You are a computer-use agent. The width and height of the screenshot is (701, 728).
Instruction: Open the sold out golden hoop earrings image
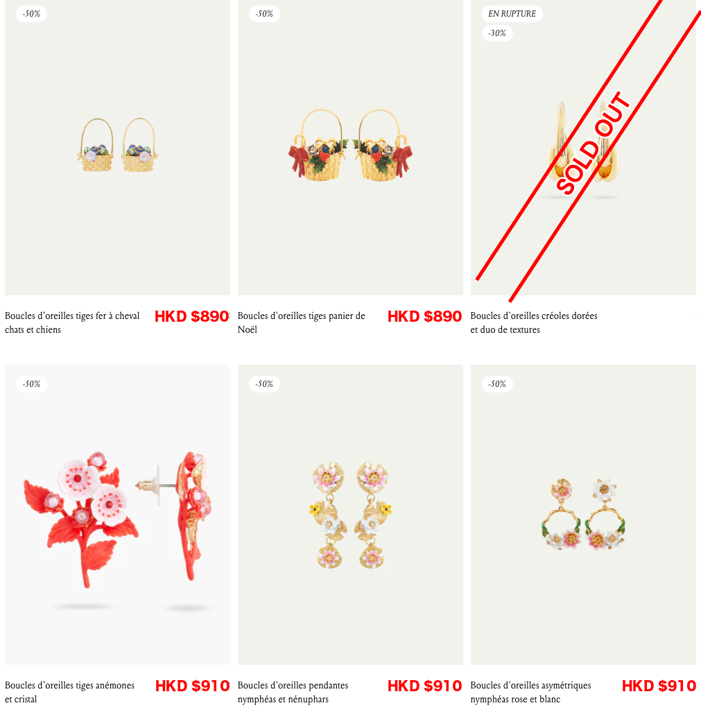pos(583,147)
